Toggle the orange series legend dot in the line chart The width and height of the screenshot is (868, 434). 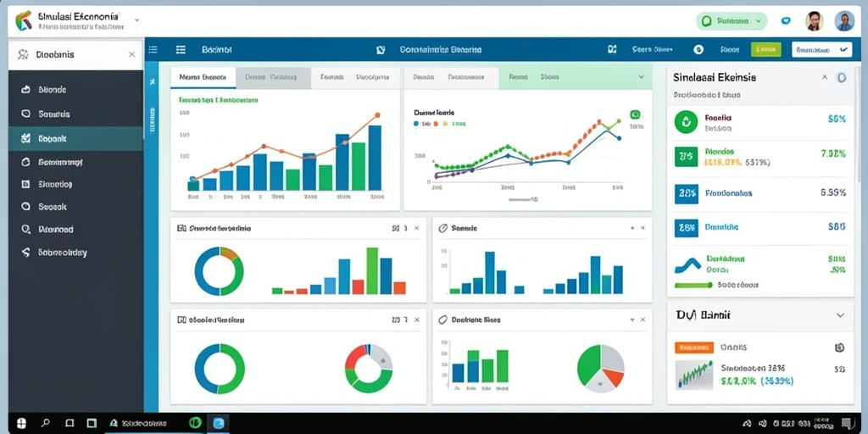click(437, 124)
